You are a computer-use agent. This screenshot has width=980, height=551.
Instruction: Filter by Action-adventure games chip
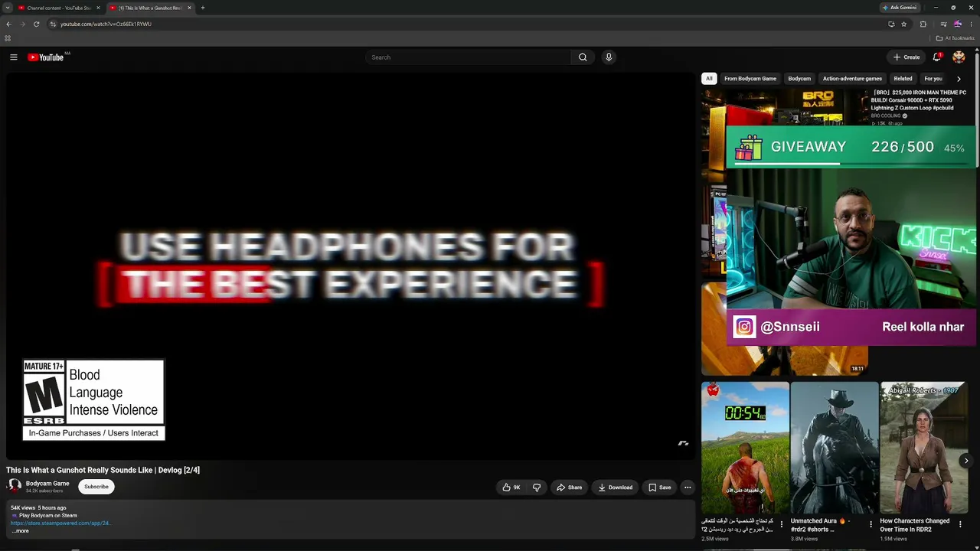[852, 79]
